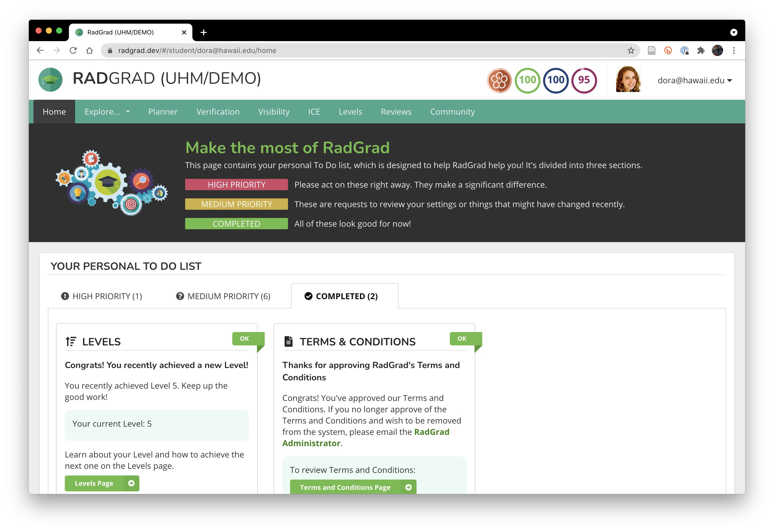Image resolution: width=774 pixels, height=532 pixels.
Task: Click the 'Your current Level: 5' box
Action: 157,425
